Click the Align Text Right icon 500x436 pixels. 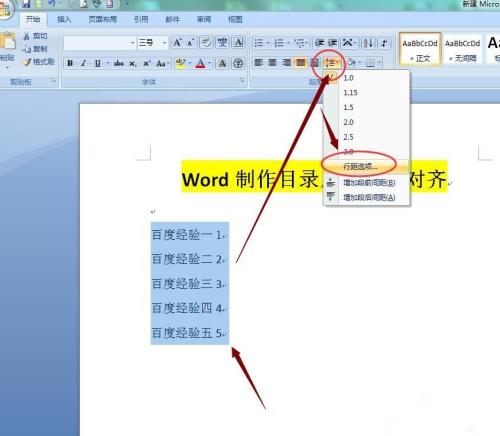[286, 62]
